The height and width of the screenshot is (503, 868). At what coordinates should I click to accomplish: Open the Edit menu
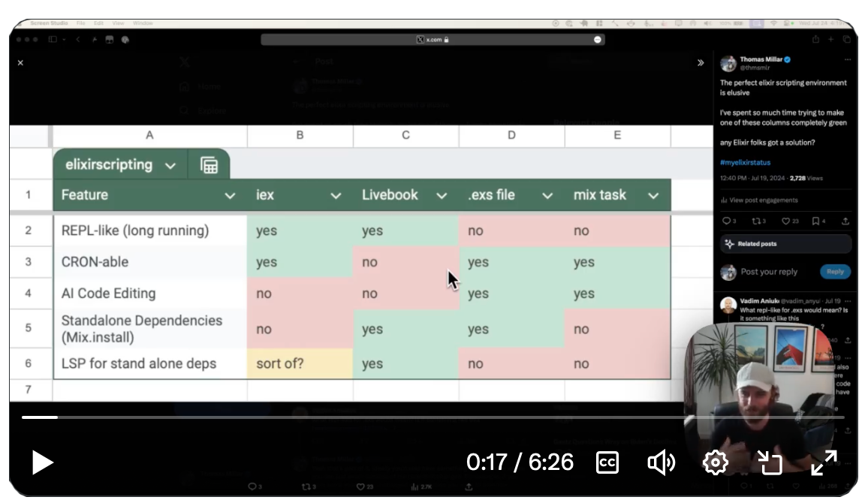pos(98,23)
